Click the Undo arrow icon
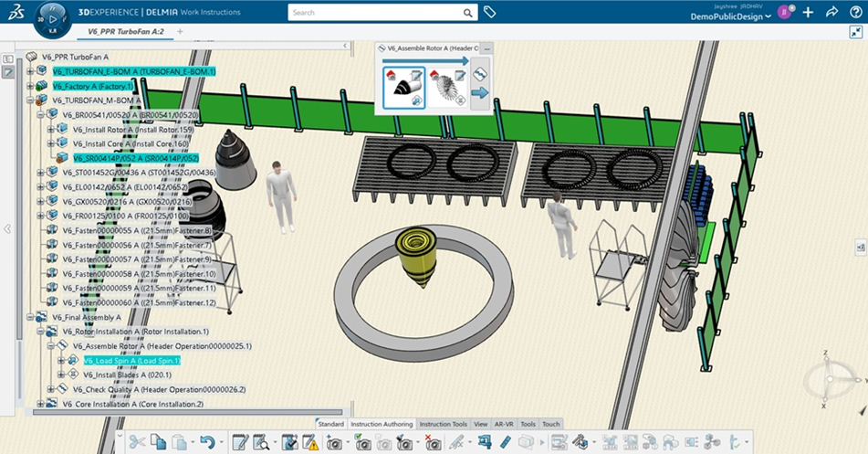 point(206,442)
